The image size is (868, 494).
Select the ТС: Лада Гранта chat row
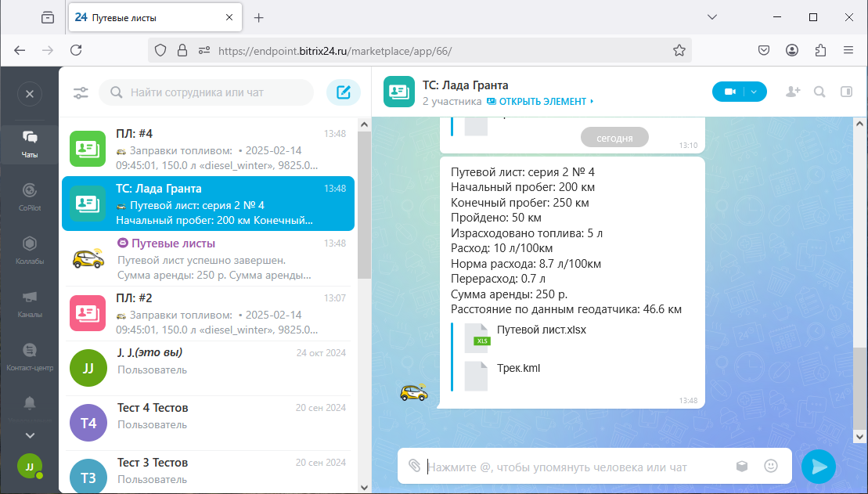click(x=208, y=204)
